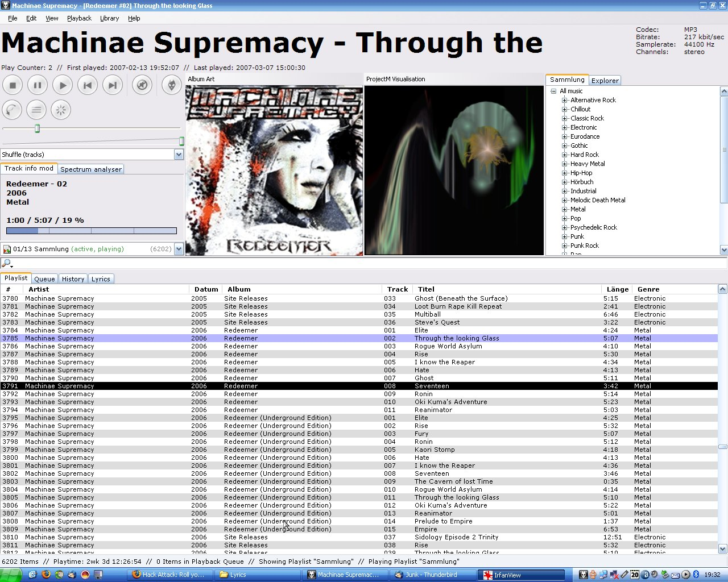Sort playlist by the Länge column header

click(617, 289)
